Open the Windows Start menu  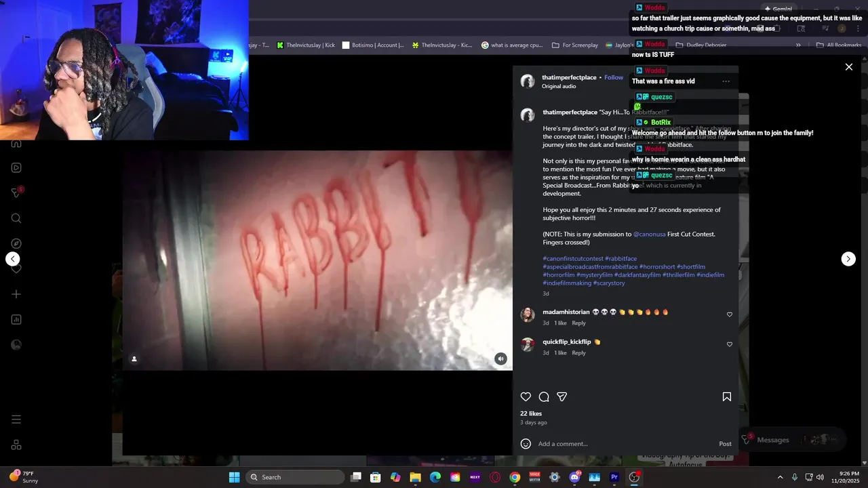pyautogui.click(x=234, y=477)
